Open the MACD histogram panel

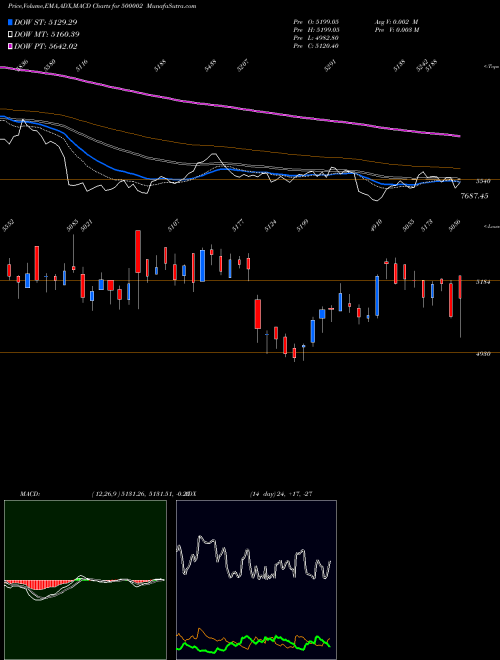85,580
